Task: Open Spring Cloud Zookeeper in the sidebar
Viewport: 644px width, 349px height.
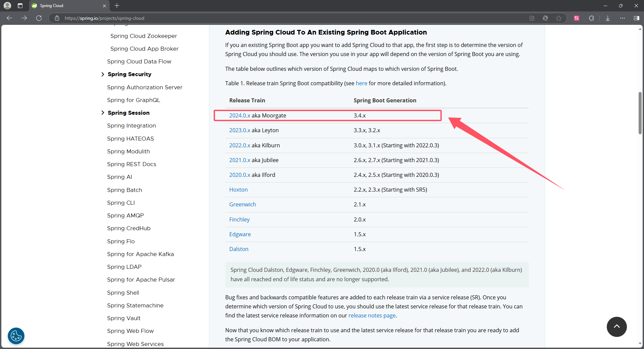Action: pyautogui.click(x=144, y=36)
